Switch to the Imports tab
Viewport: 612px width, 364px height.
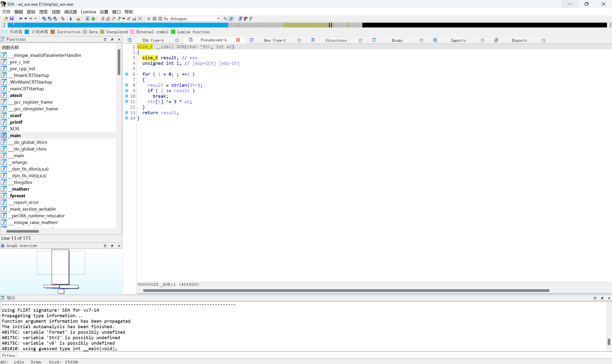(458, 40)
